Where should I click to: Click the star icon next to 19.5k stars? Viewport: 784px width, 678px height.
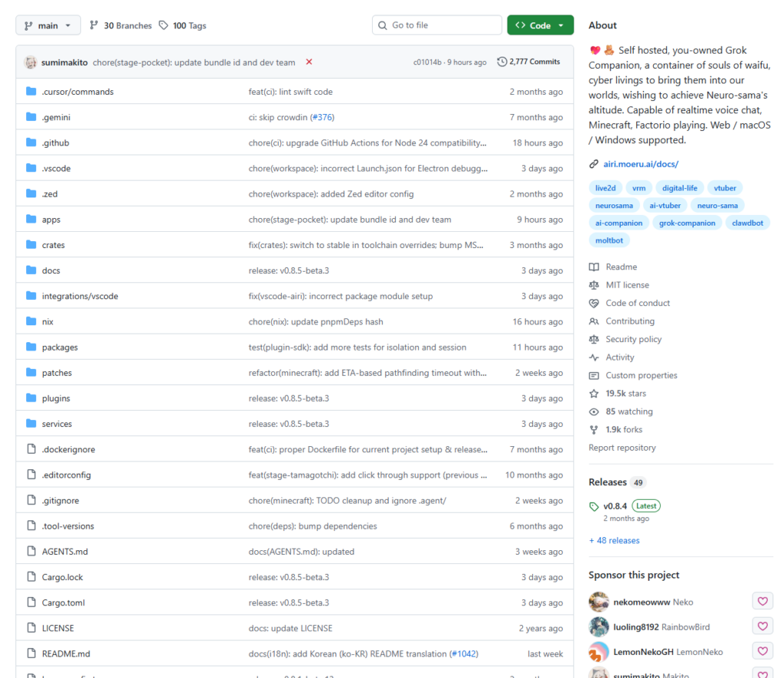(594, 393)
